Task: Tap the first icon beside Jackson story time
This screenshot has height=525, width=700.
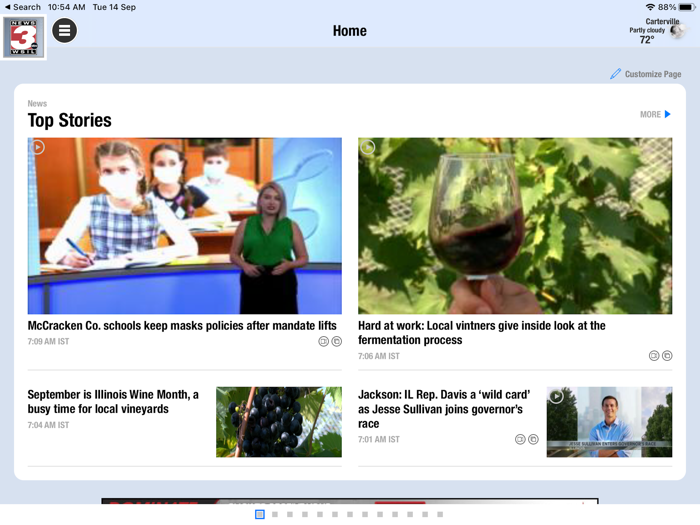Action: [x=520, y=439]
